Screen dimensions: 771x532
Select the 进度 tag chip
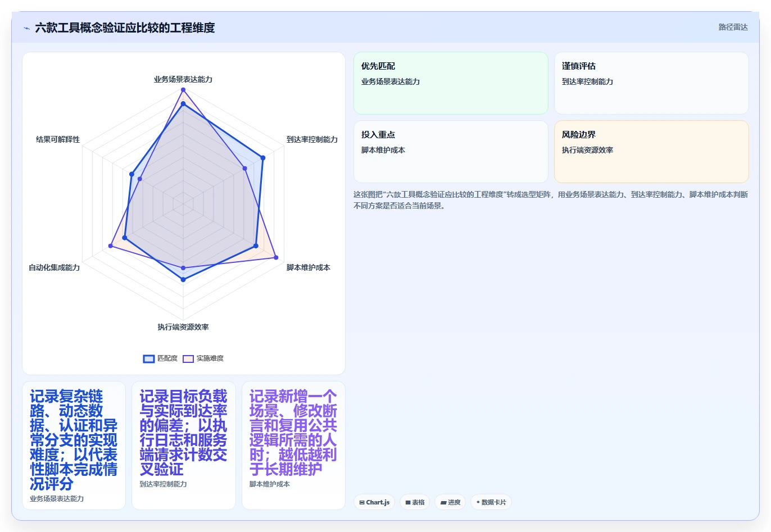450,502
